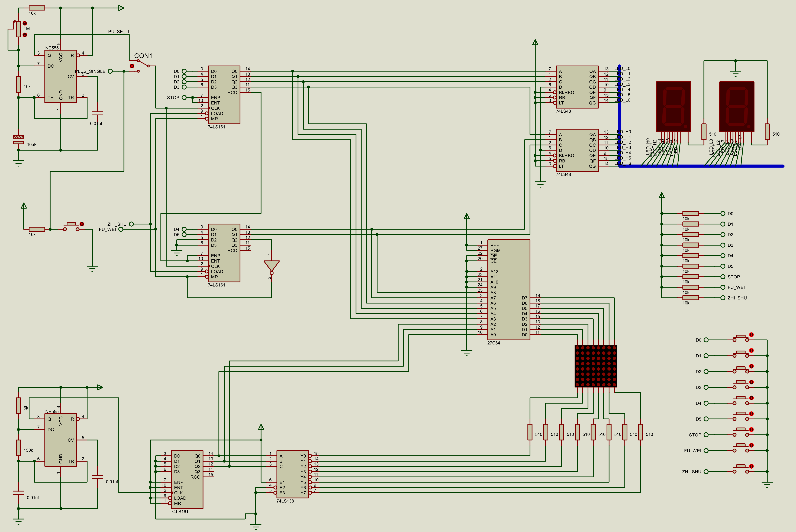Click the right seven-segment display
Image resolution: width=796 pixels, height=532 pixels.
point(737,107)
